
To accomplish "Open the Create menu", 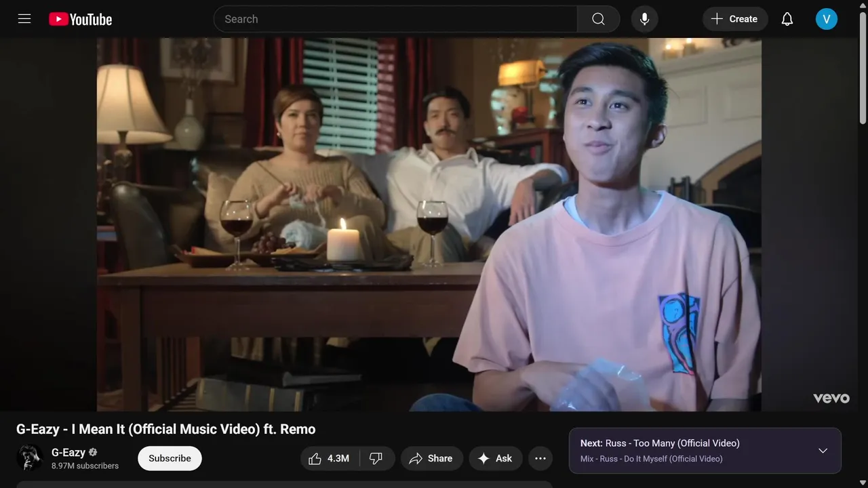I will pyautogui.click(x=735, y=19).
